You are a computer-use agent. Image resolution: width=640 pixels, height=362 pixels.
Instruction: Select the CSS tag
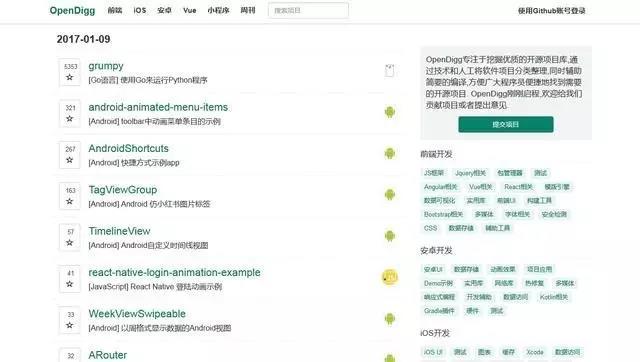(430, 228)
